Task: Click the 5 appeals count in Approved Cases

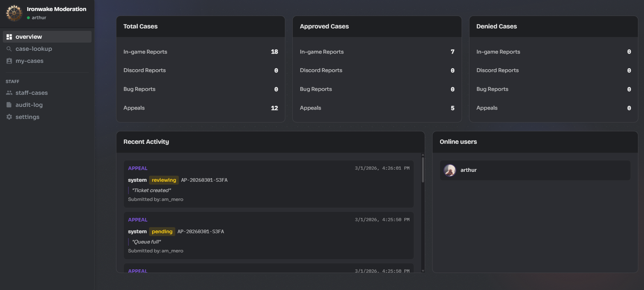Action: pyautogui.click(x=452, y=108)
